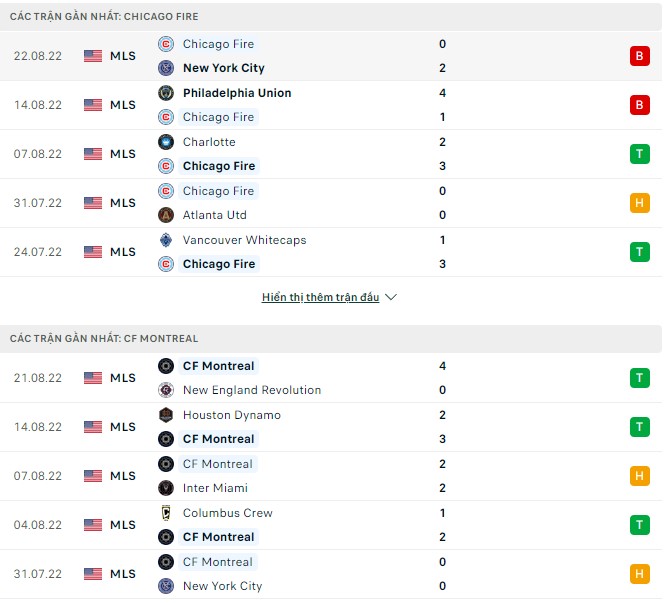Click the New England Revolution crest
Viewport: 666px width, 603px height.
tap(166, 390)
